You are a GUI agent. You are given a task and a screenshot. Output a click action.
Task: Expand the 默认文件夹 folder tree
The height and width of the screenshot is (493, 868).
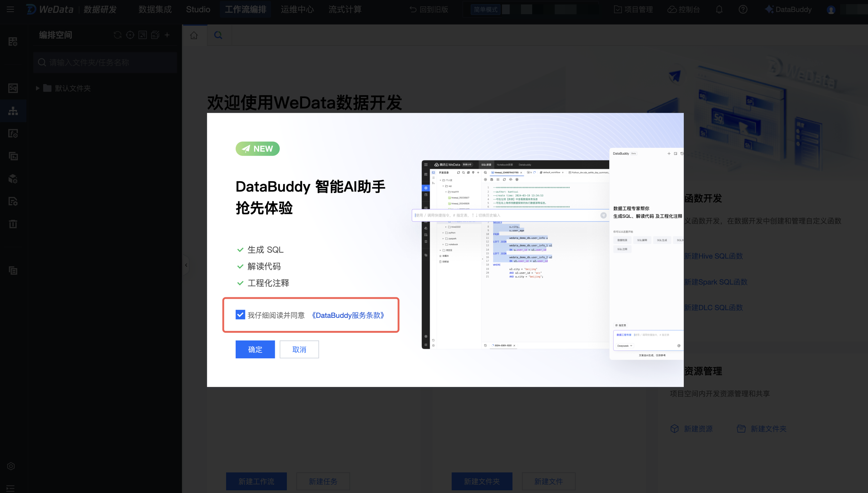(37, 88)
